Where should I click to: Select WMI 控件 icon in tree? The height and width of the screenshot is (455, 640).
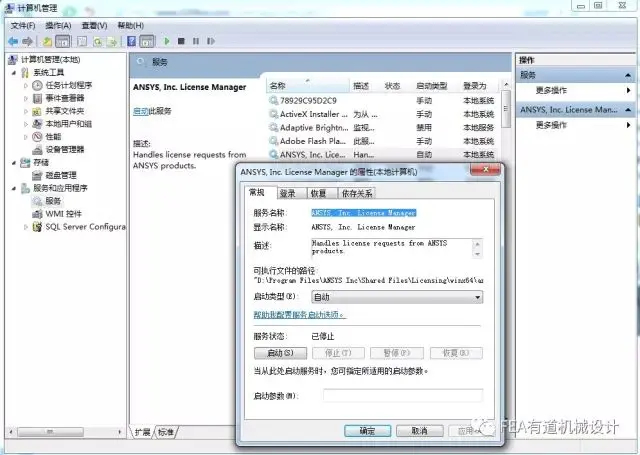tap(37, 214)
